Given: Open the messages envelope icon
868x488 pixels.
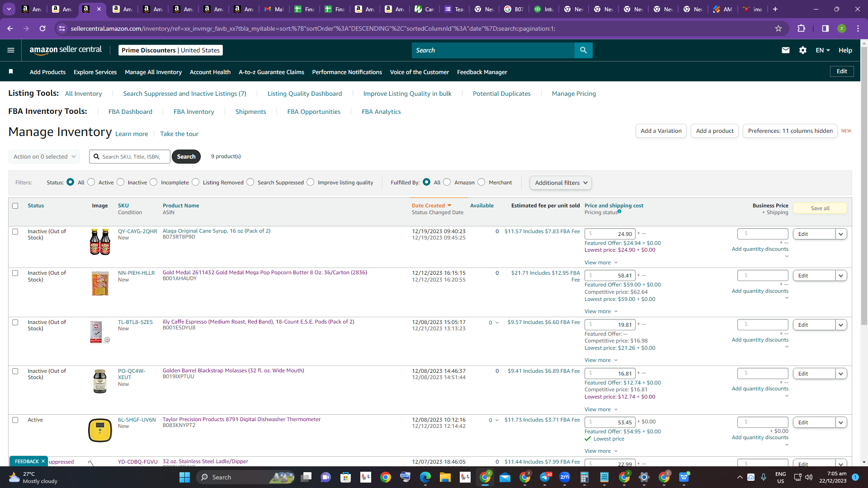Looking at the screenshot, I should [x=786, y=50].
